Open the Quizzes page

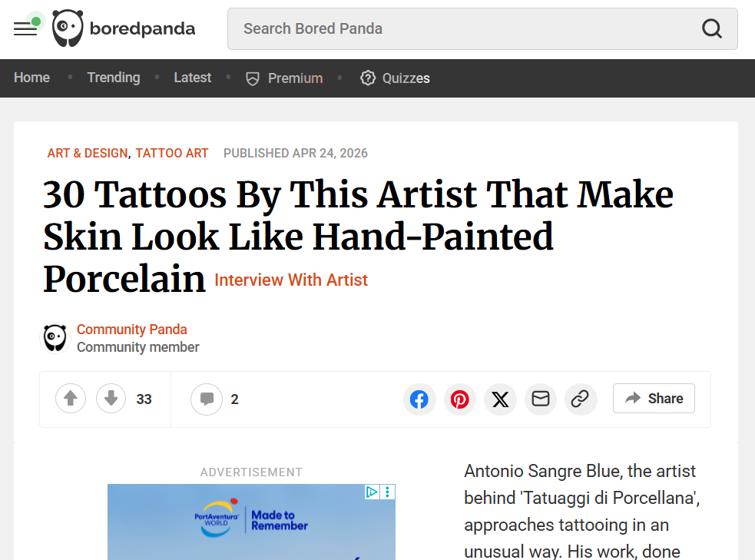click(x=396, y=78)
